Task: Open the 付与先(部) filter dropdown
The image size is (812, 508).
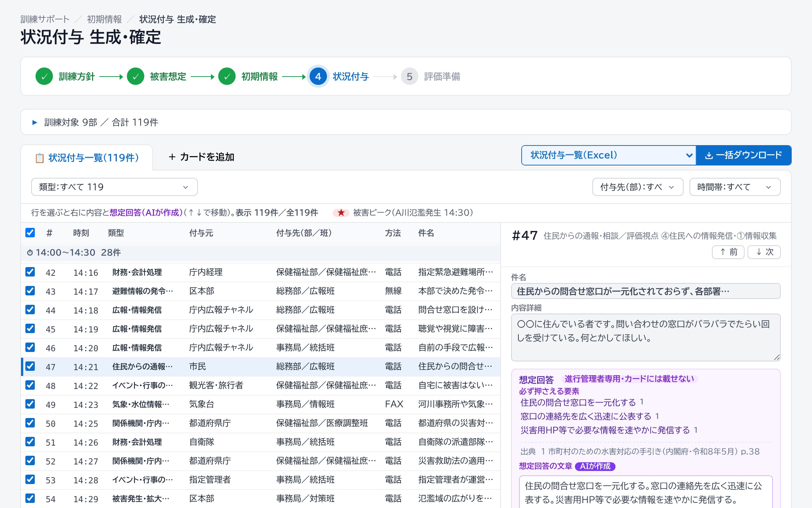Action: pyautogui.click(x=638, y=187)
